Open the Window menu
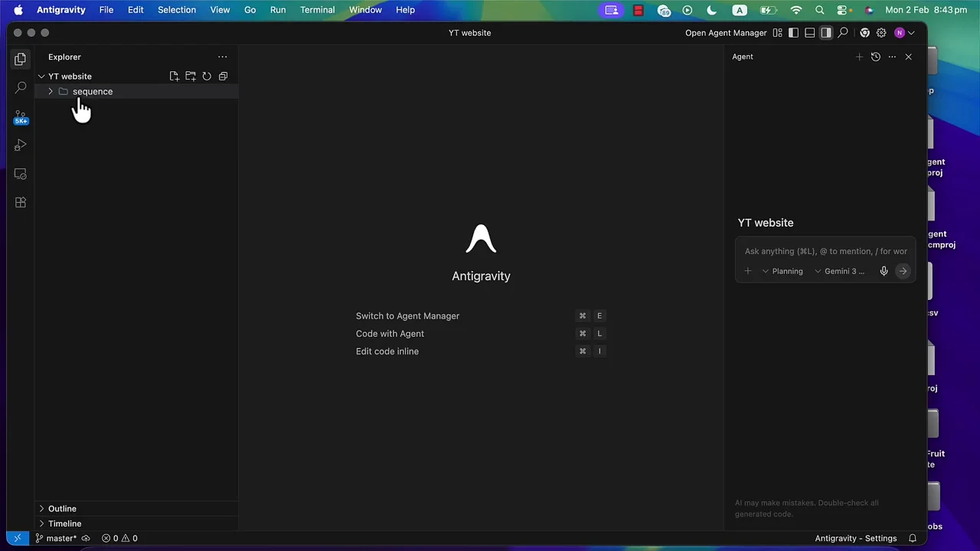This screenshot has height=551, width=980. 365,10
